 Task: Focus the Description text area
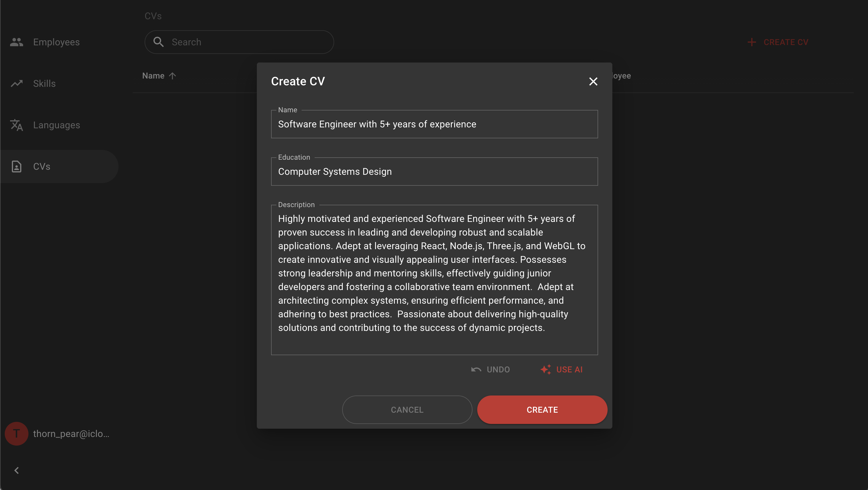pyautogui.click(x=434, y=280)
